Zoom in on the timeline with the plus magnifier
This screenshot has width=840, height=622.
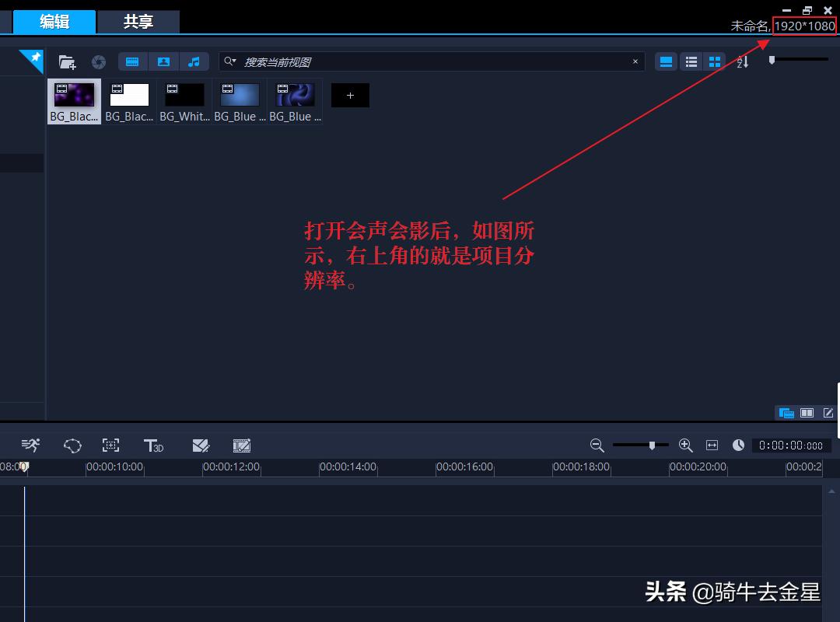tap(685, 445)
